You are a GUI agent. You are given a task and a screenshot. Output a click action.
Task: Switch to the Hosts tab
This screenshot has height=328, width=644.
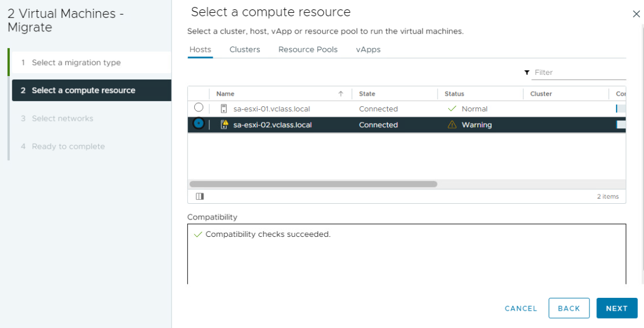[200, 49]
